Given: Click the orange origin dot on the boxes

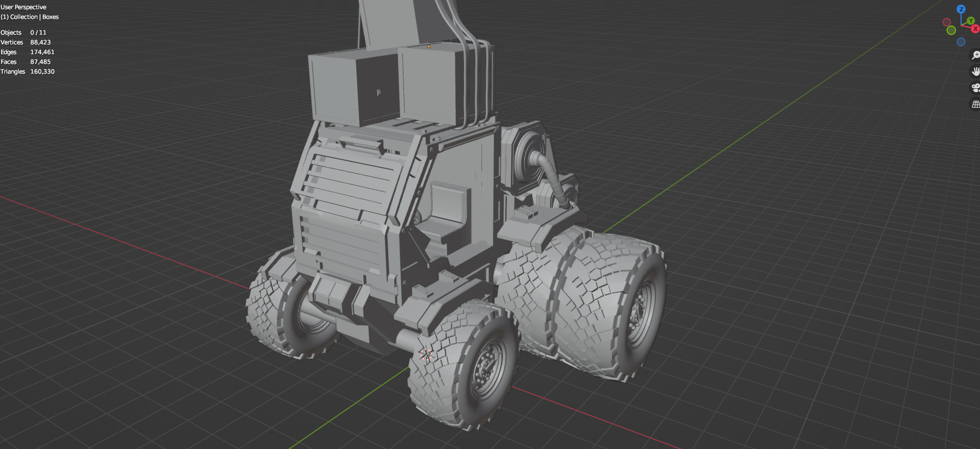Looking at the screenshot, I should click(429, 47).
